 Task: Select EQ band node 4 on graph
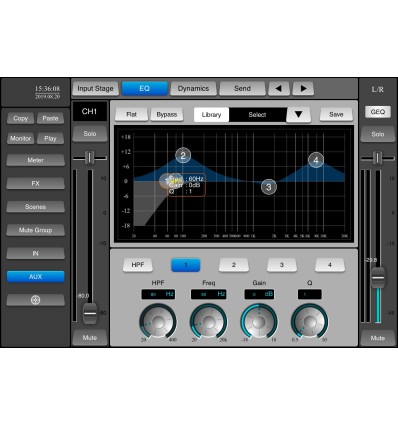tap(316, 160)
